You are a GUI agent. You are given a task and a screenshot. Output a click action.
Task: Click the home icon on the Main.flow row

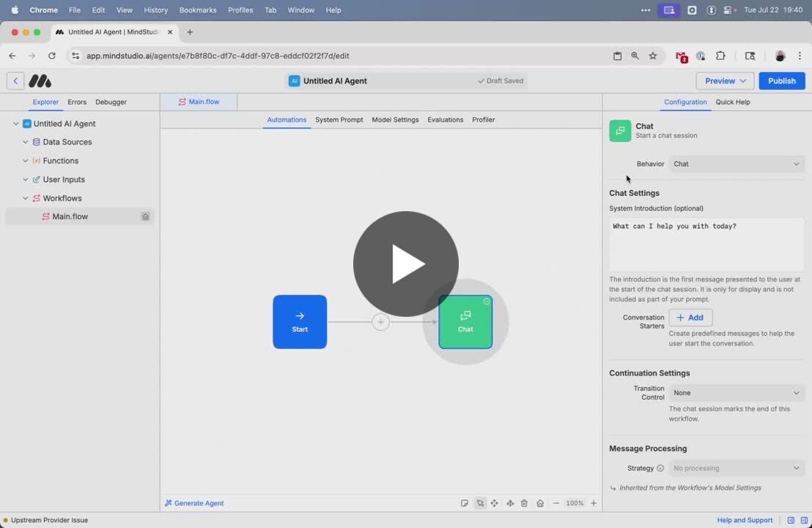click(x=146, y=216)
